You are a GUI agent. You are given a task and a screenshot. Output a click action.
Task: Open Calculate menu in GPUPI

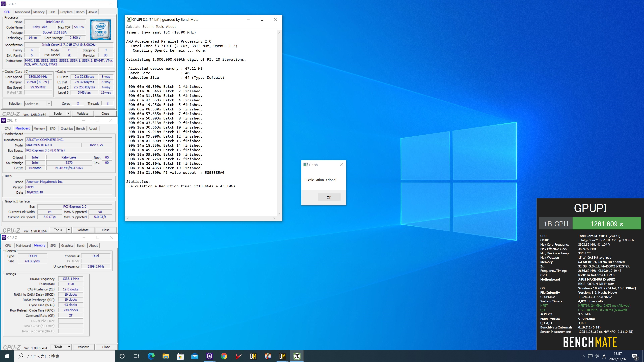(x=133, y=26)
